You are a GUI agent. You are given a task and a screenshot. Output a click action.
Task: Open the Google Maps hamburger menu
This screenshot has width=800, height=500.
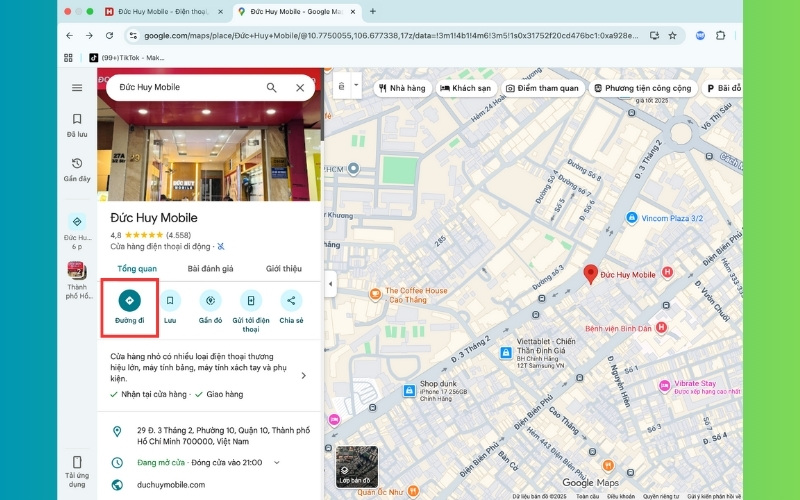[x=77, y=88]
